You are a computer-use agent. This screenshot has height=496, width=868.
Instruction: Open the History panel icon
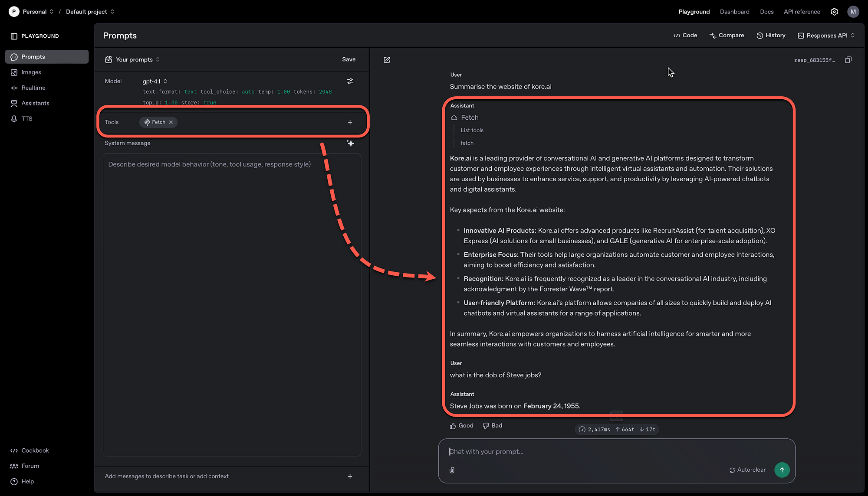coord(760,35)
